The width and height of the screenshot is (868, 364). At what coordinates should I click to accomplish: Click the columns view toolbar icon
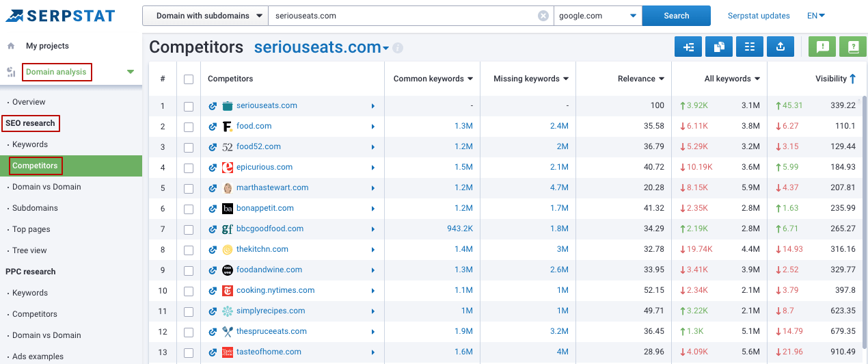point(750,47)
